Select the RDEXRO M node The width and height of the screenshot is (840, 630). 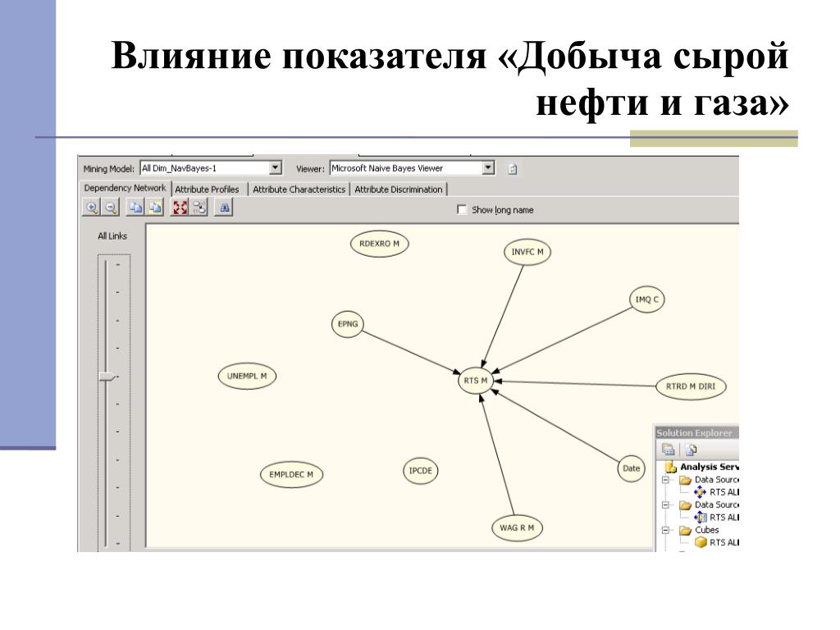(379, 244)
